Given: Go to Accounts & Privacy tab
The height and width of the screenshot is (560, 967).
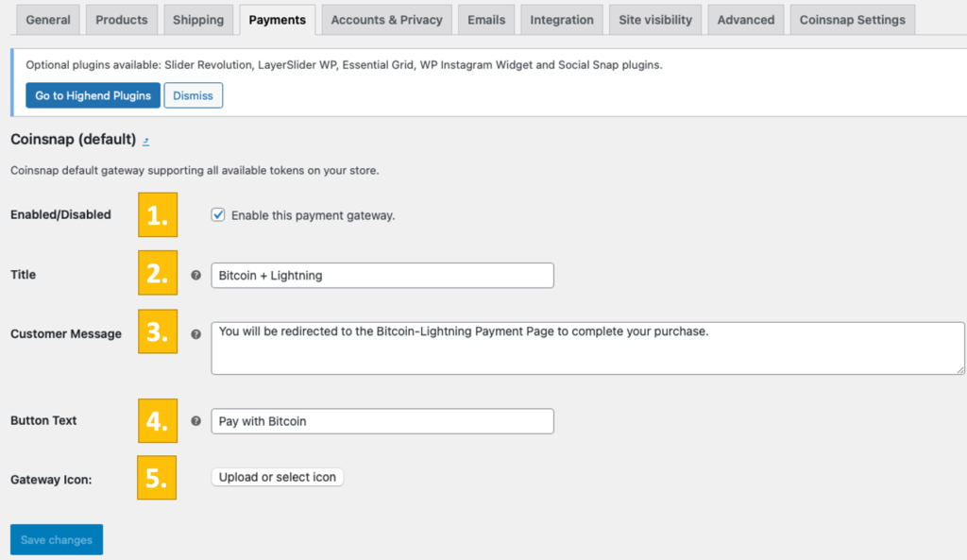Looking at the screenshot, I should [386, 20].
